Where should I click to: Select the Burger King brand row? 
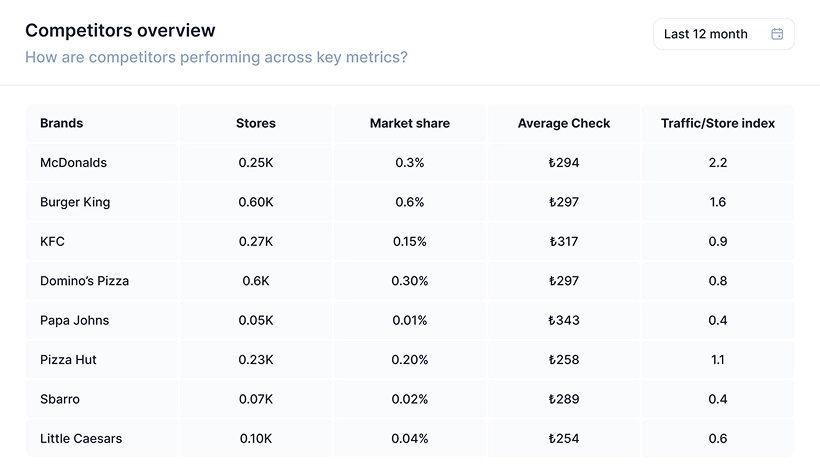[x=75, y=202]
